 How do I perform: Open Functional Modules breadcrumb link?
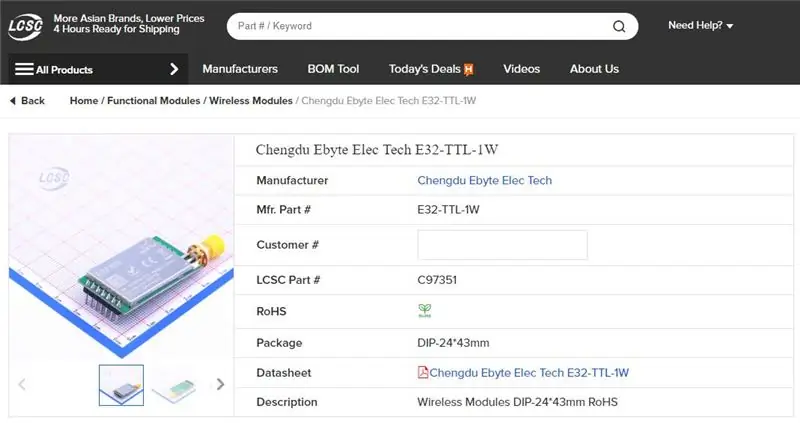154,101
